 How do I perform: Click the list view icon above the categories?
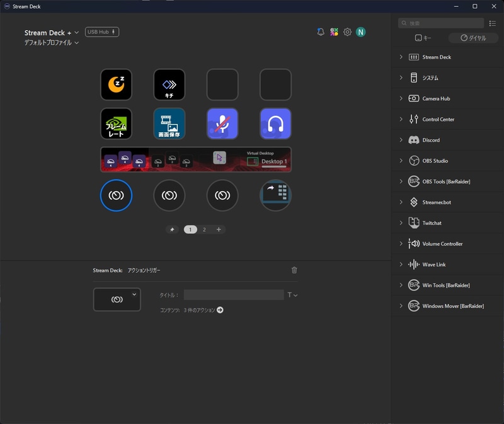(493, 23)
